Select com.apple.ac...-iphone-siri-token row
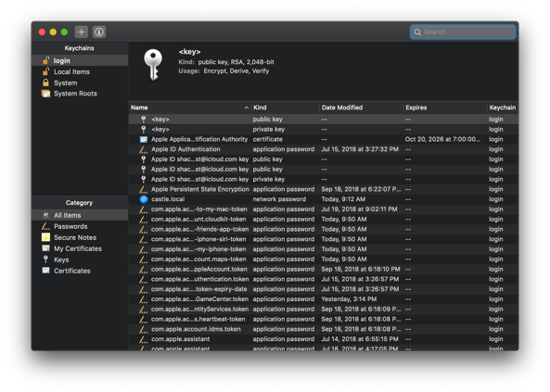The width and height of the screenshot is (550, 392). (x=324, y=239)
